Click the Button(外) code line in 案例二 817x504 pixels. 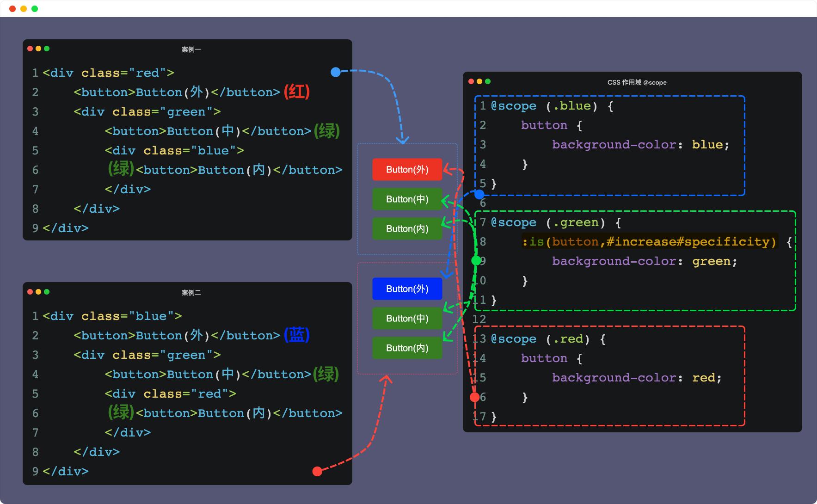click(x=177, y=336)
